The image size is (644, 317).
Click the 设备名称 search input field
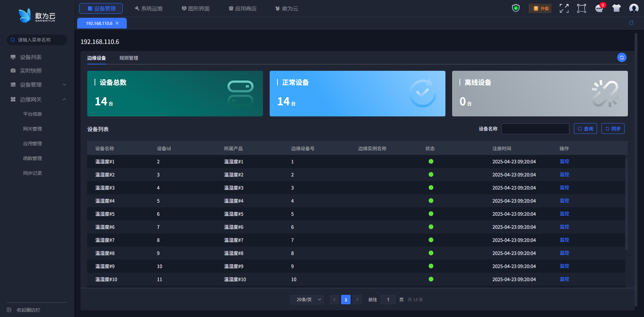[535, 129]
